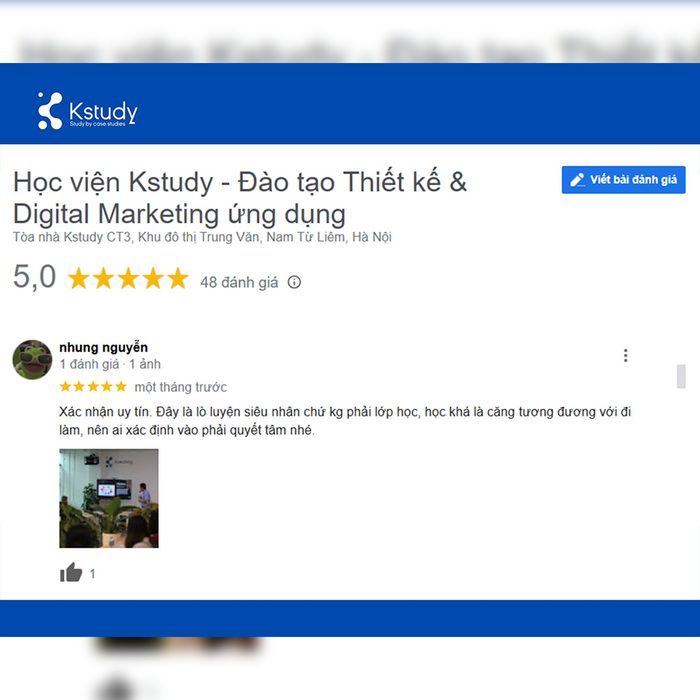Open reviewer name 'nhung nguyễn'
Screen dimensions: 700x700
point(104,347)
